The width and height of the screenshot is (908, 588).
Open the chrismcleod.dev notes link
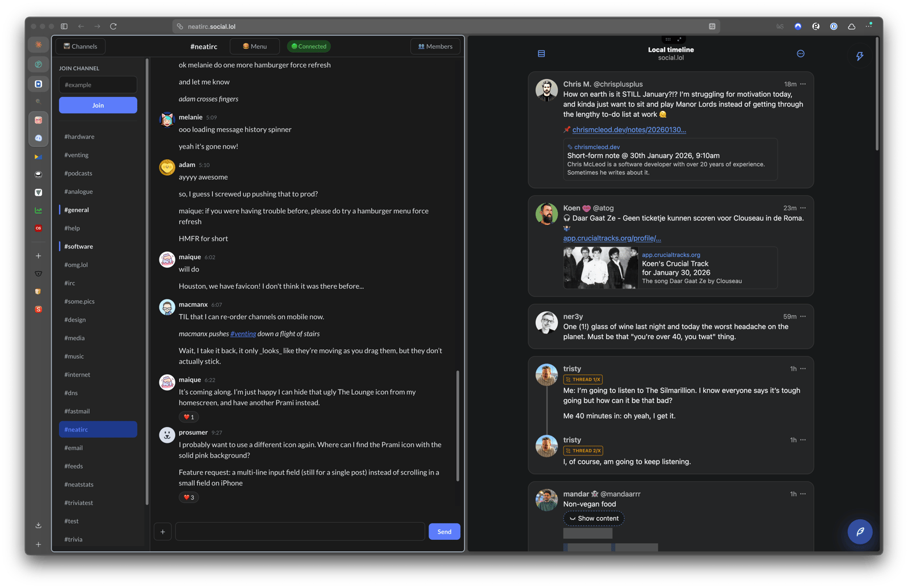click(629, 130)
